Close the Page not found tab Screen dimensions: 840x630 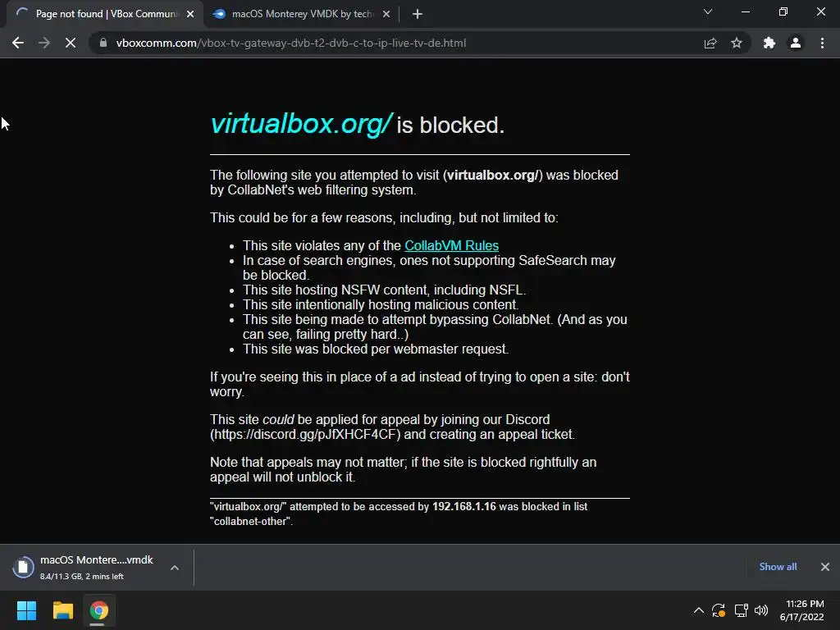pos(190,14)
